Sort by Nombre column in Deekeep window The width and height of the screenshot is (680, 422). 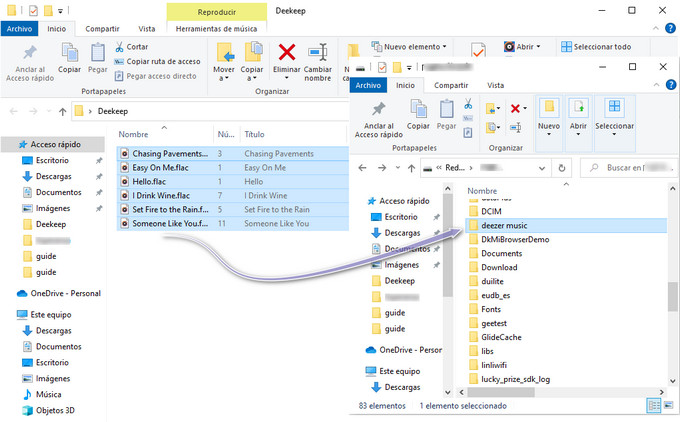point(134,134)
